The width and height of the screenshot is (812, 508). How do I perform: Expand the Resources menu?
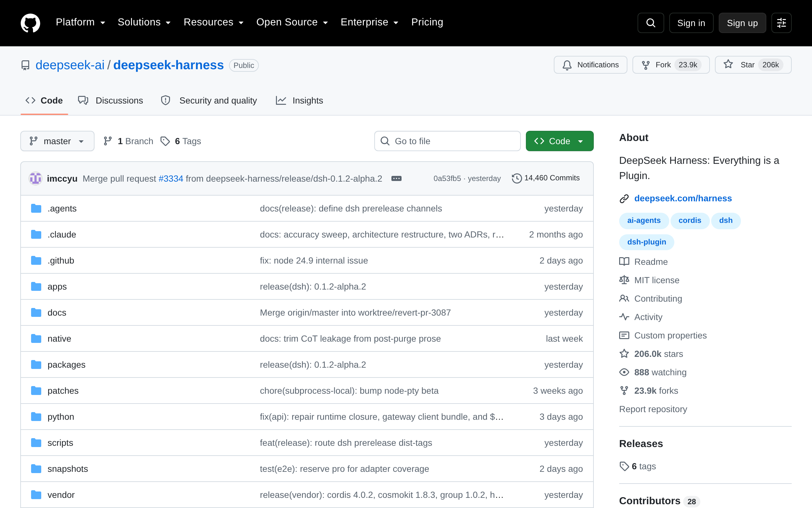[213, 22]
